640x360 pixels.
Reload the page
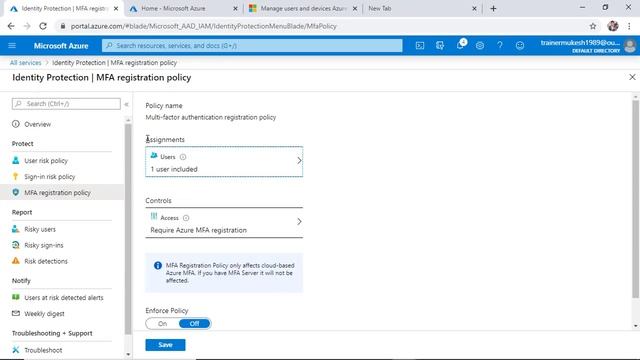coord(43,26)
